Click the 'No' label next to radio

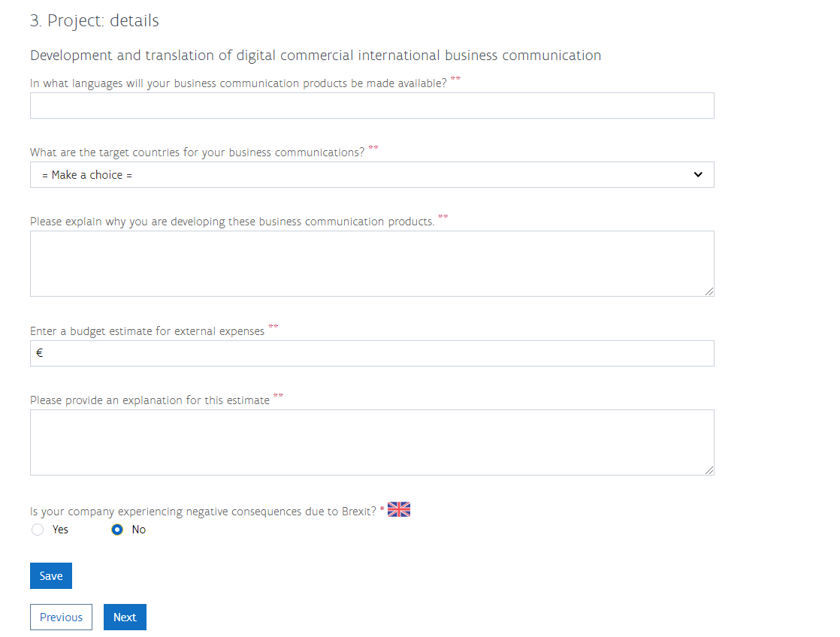click(139, 530)
